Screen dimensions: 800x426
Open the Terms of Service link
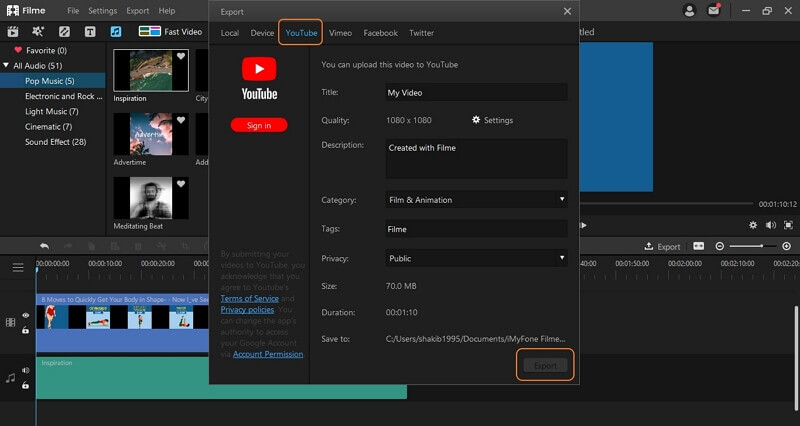249,298
